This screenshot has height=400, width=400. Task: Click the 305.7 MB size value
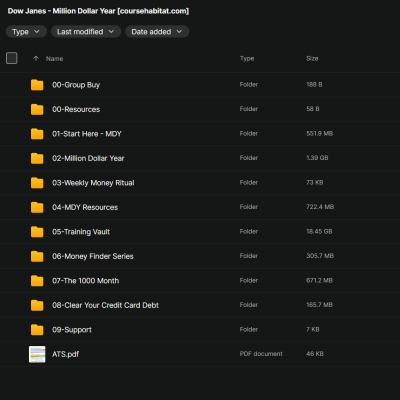tap(320, 256)
